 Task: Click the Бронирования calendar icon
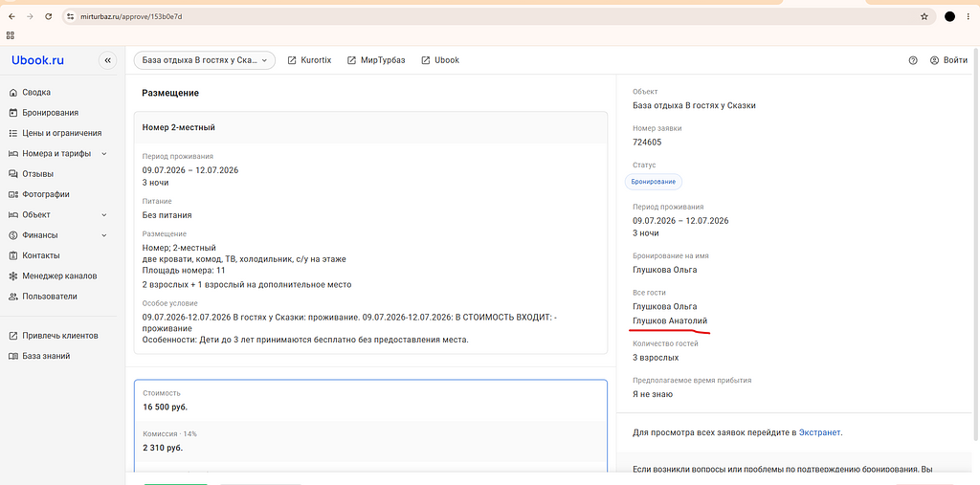13,113
